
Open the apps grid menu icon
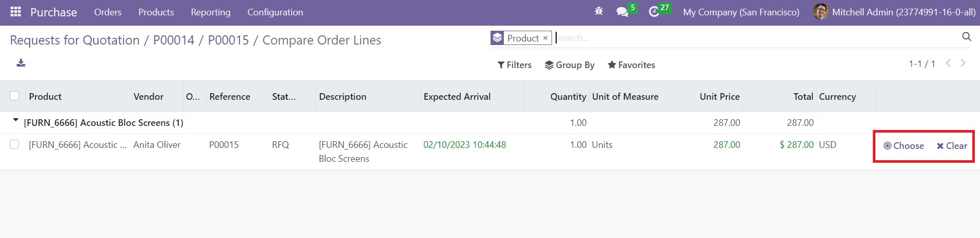pyautogui.click(x=15, y=12)
